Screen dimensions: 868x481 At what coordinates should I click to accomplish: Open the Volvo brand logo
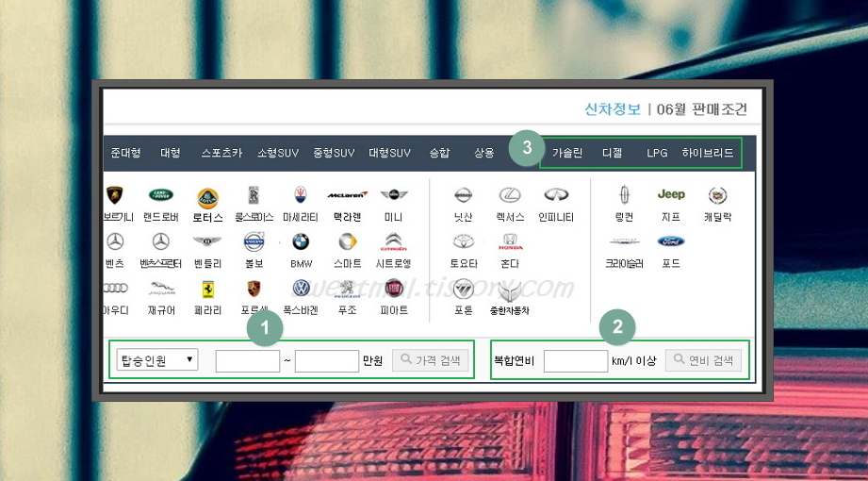pos(254,241)
